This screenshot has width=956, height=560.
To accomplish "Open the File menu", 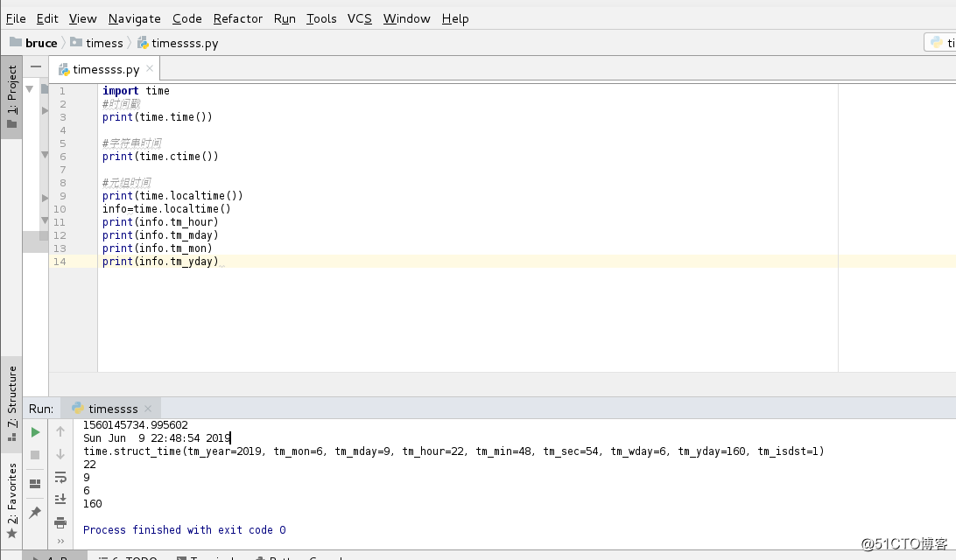I will [16, 19].
